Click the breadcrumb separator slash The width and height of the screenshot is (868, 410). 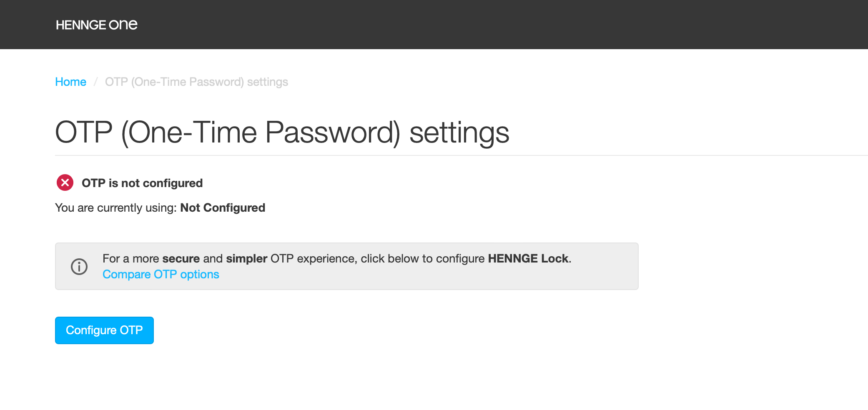(x=96, y=82)
